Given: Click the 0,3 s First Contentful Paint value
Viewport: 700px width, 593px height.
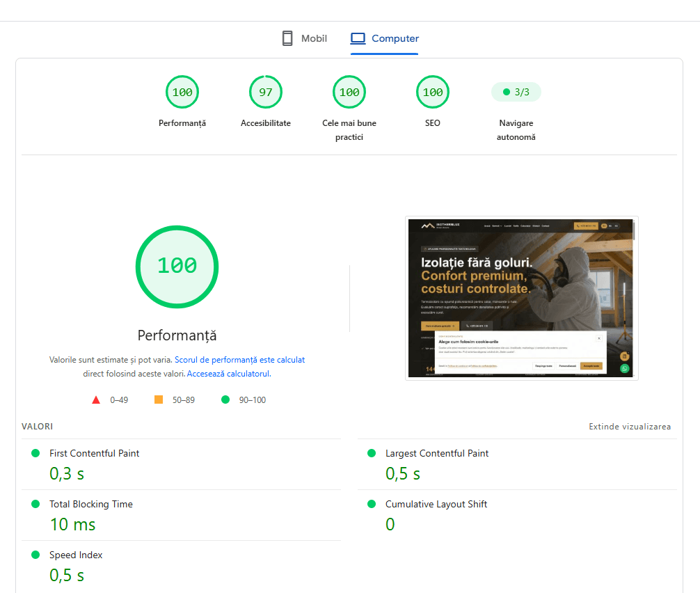Looking at the screenshot, I should 67,473.
